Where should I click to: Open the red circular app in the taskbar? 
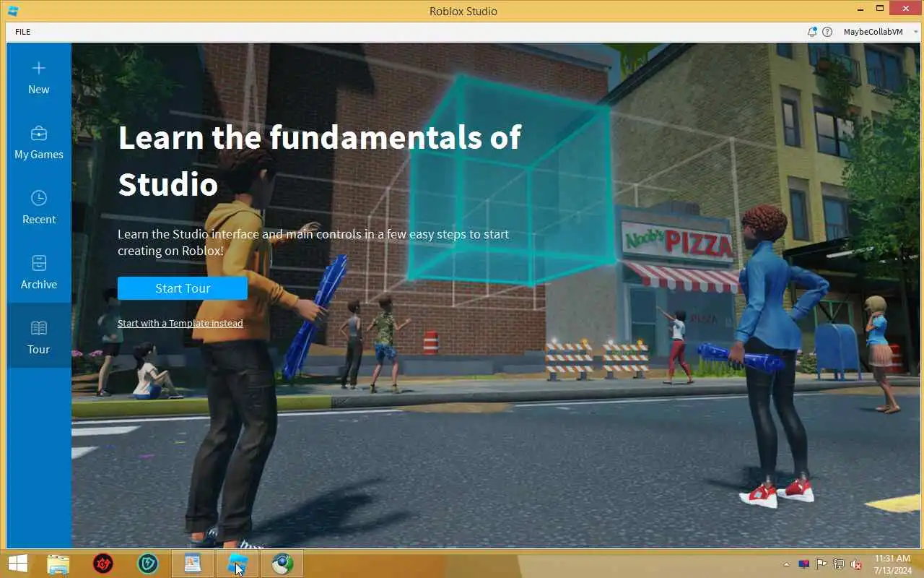[x=103, y=564]
